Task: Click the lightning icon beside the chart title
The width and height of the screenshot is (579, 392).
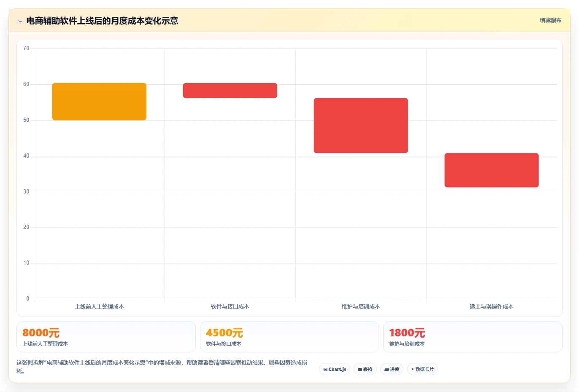Action: [x=20, y=21]
